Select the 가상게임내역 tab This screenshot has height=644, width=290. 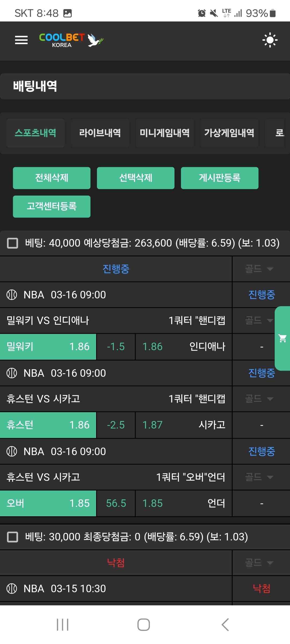(x=229, y=133)
